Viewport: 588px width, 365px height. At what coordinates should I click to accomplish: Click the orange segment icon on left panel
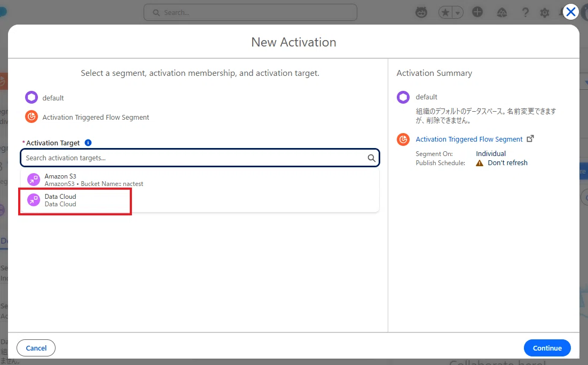(32, 117)
